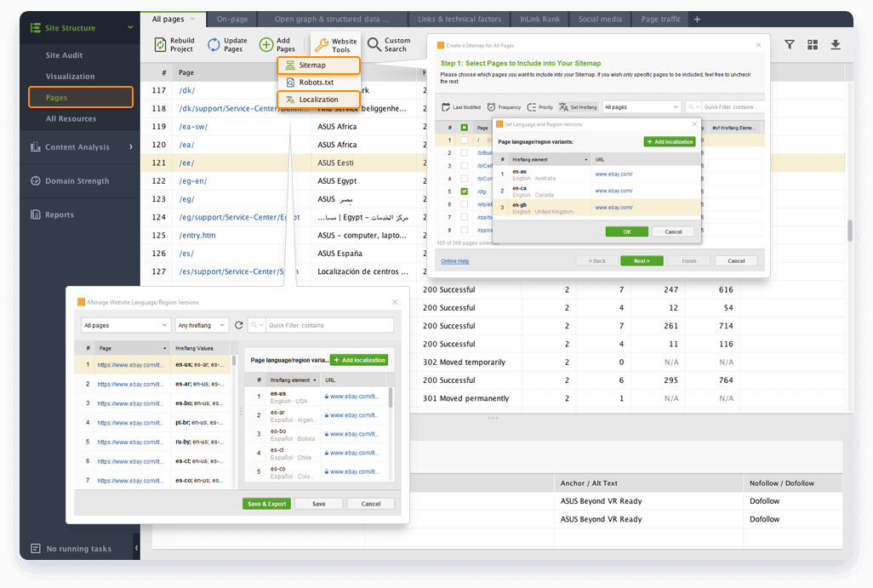Sort by Page column in Manage Language/Region dialog
Screen dimensions: 873x588
click(134, 348)
